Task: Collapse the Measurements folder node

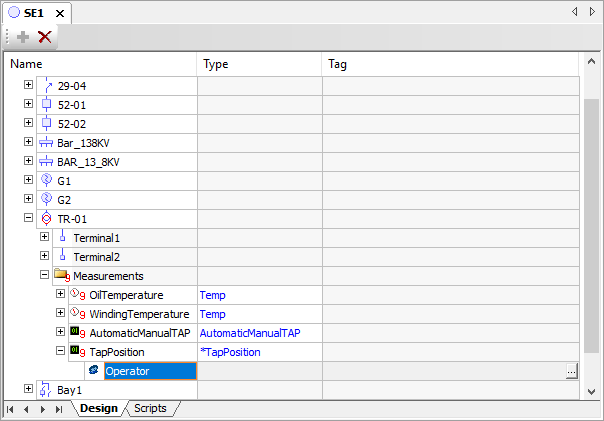Action: 45,276
